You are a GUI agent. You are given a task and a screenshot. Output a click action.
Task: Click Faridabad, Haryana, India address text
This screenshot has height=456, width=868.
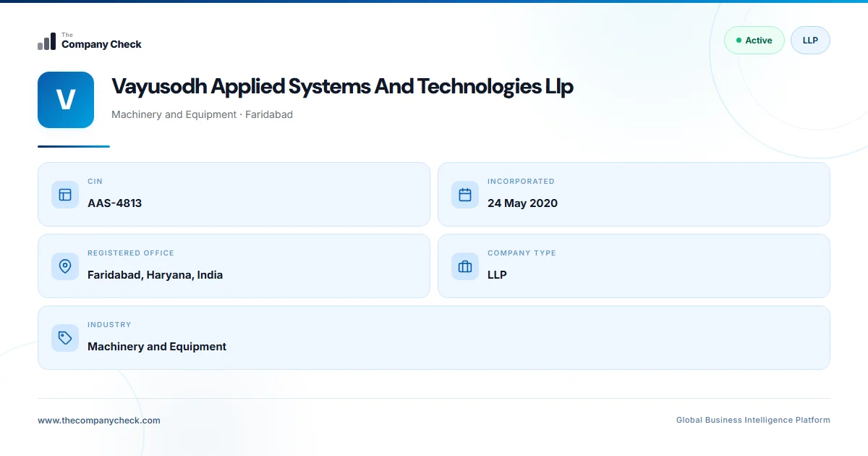click(155, 275)
